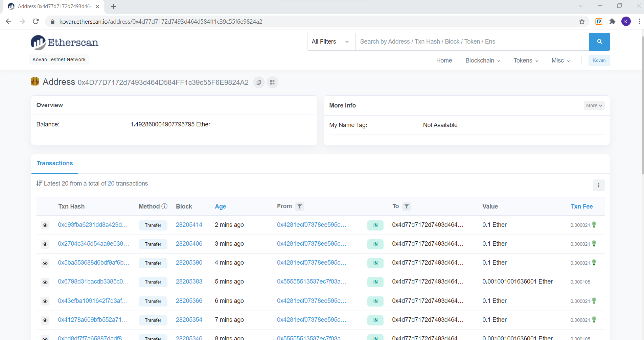The image size is (644, 340).
Task: Open Method info tooltip icon
Action: pyautogui.click(x=164, y=206)
